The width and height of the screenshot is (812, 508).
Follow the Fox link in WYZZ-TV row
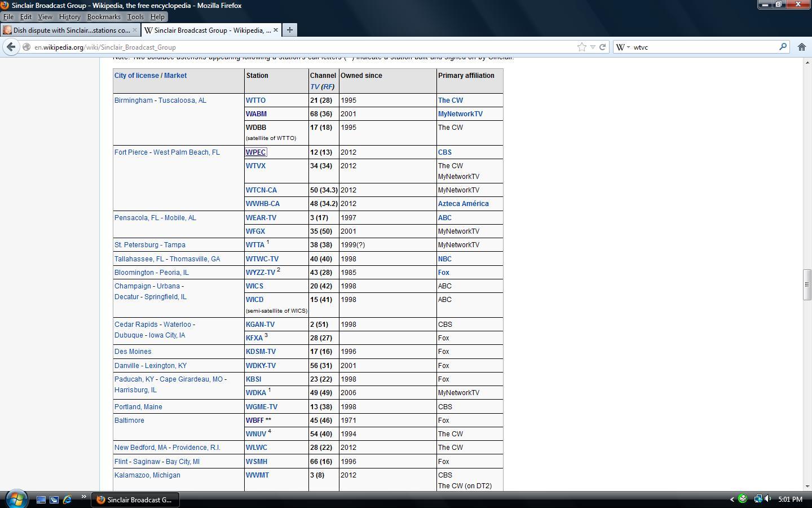tap(444, 273)
